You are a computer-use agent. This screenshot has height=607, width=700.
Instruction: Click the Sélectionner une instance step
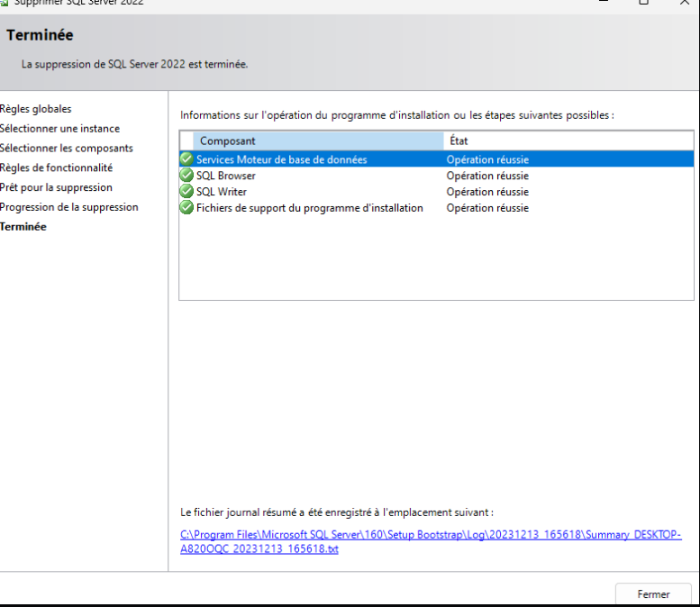click(59, 129)
